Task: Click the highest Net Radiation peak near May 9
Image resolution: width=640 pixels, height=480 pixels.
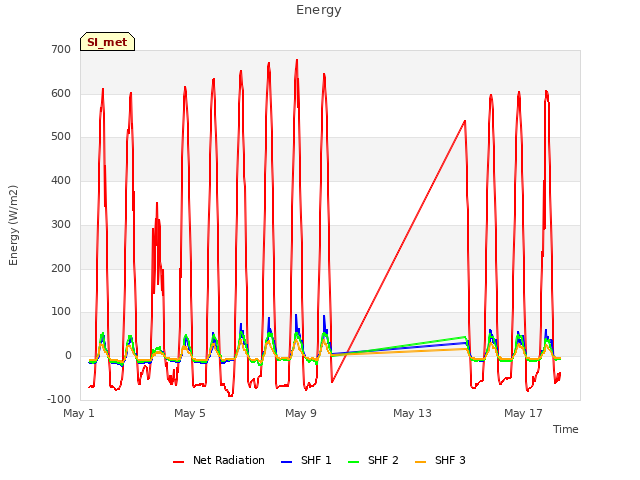Action: click(297, 60)
